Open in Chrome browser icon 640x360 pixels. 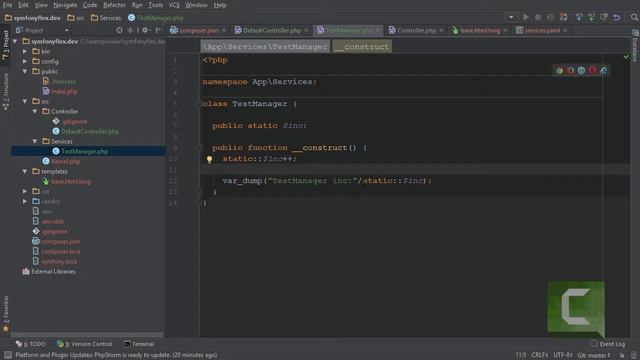(559, 71)
